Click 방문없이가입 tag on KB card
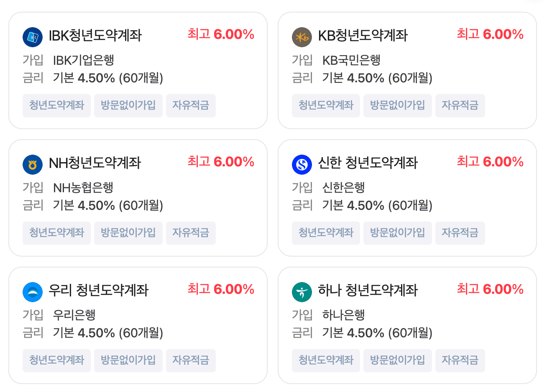This screenshot has height=392, width=547. [x=397, y=106]
